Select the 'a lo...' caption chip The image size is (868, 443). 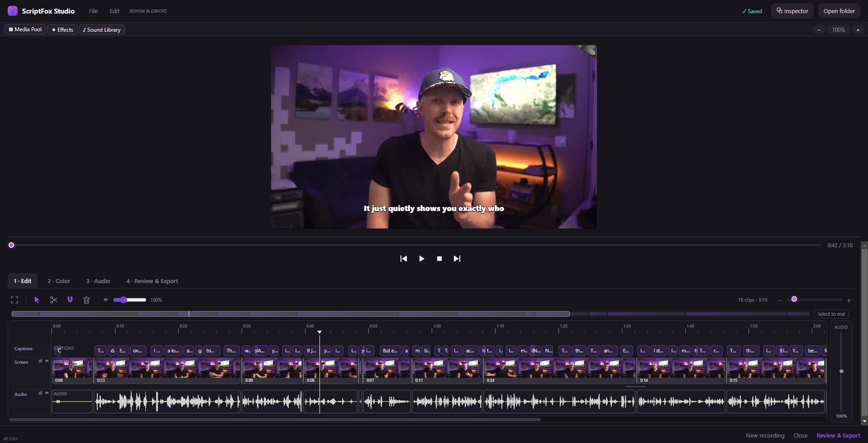(x=173, y=351)
